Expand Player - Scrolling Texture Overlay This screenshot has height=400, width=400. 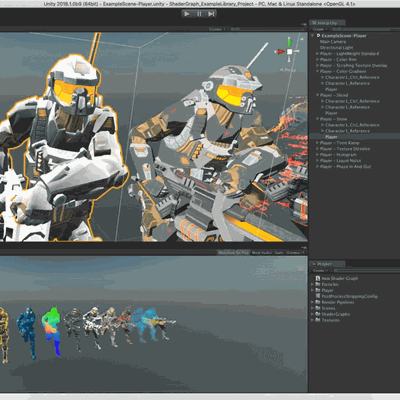pos(318,66)
